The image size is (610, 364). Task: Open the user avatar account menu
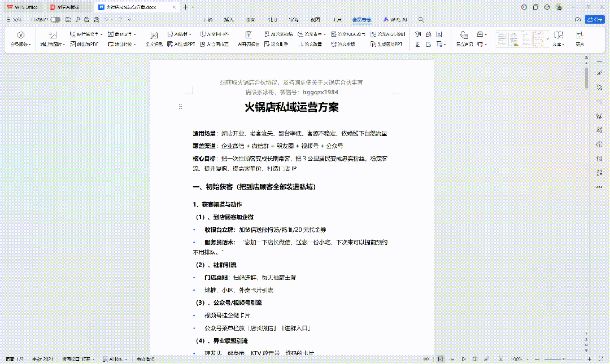point(559,7)
